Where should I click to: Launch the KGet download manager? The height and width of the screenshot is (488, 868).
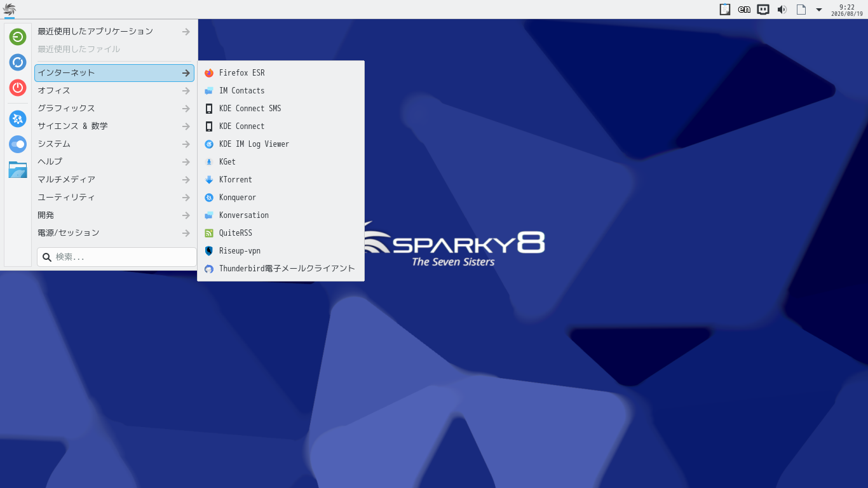click(281, 162)
